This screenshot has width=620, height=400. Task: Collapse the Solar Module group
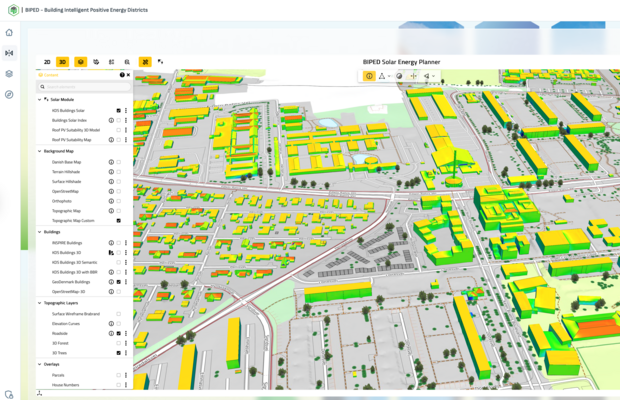click(41, 99)
